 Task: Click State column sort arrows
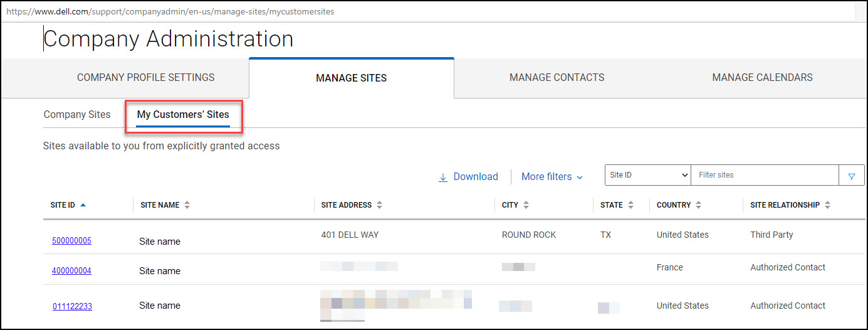click(x=630, y=205)
